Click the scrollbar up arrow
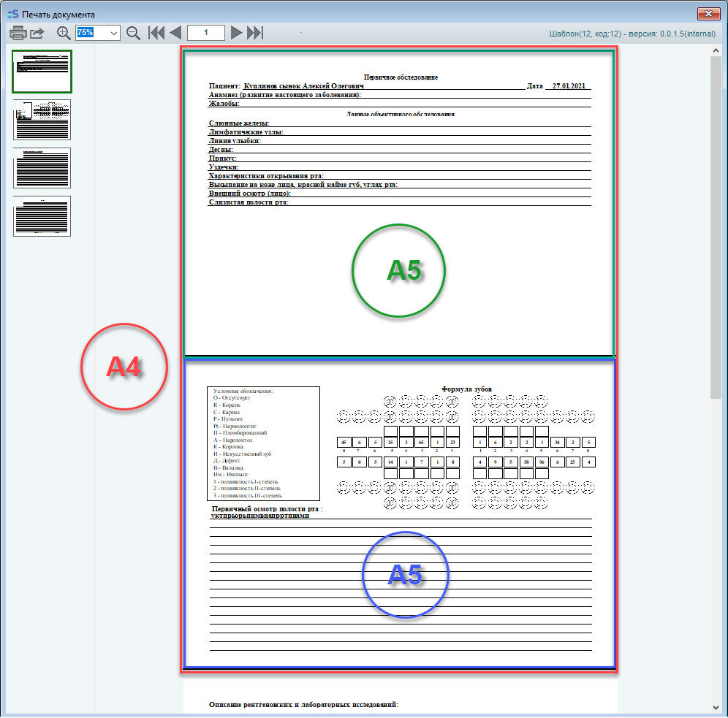Viewport: 728px width, 718px height. [716, 50]
